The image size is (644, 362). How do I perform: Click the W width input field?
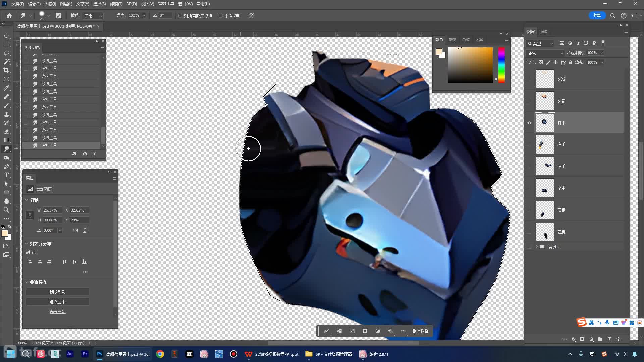pos(52,210)
